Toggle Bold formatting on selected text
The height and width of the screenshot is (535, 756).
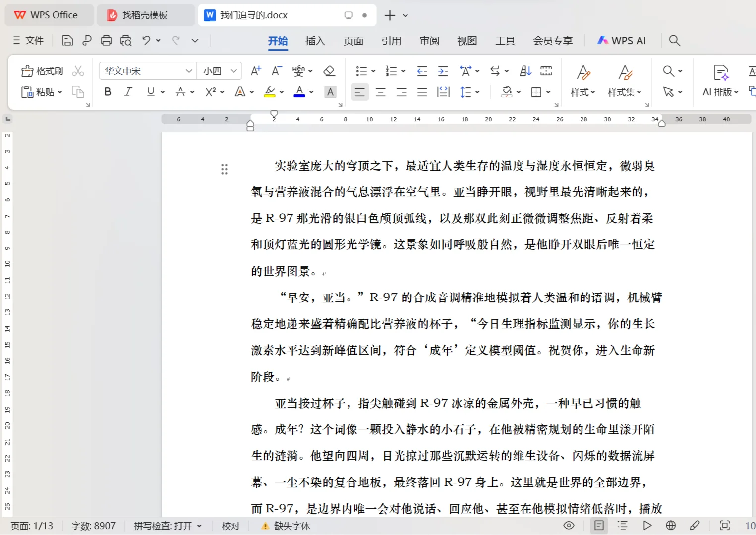click(107, 92)
